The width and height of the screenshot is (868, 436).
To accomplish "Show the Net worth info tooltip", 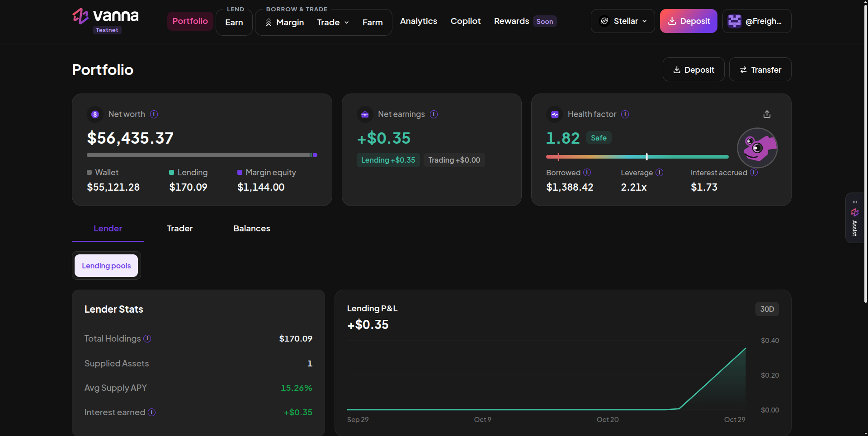I will 154,114.
